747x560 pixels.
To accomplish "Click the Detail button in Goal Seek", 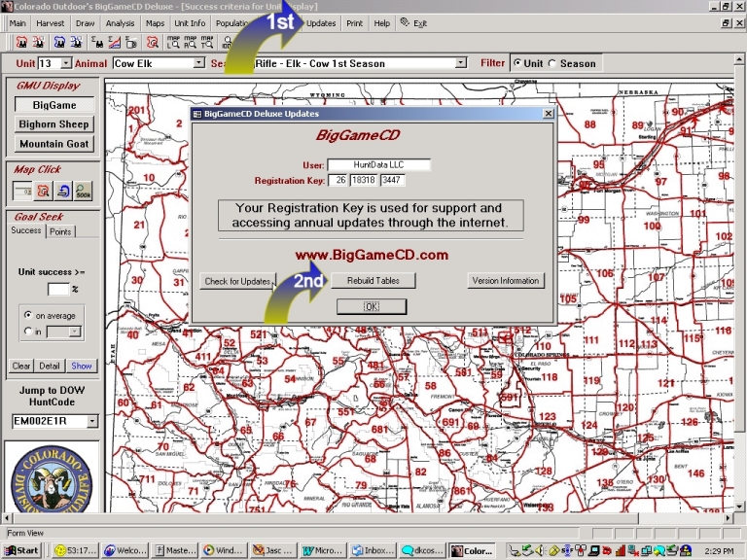I will pos(50,366).
